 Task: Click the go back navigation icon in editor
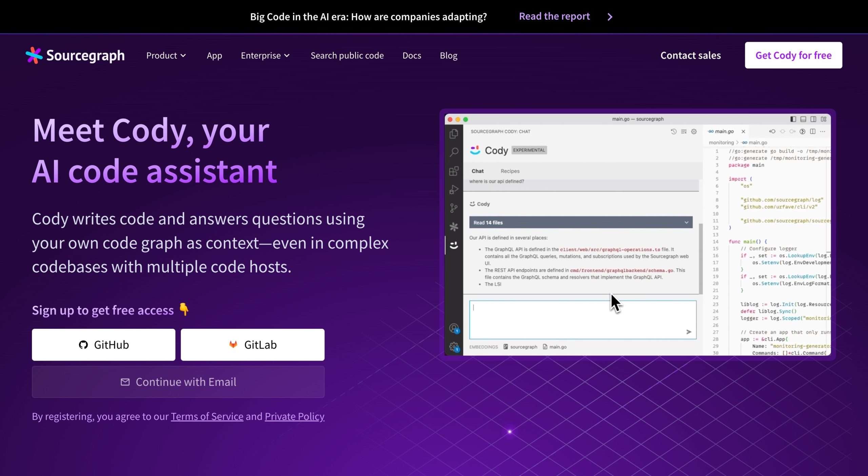point(772,132)
